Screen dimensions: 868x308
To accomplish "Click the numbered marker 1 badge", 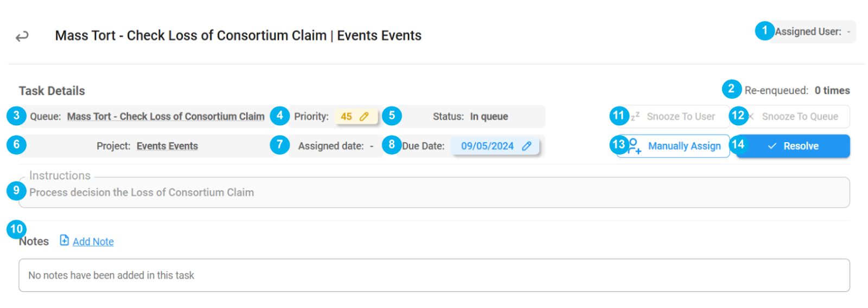I will [x=764, y=31].
